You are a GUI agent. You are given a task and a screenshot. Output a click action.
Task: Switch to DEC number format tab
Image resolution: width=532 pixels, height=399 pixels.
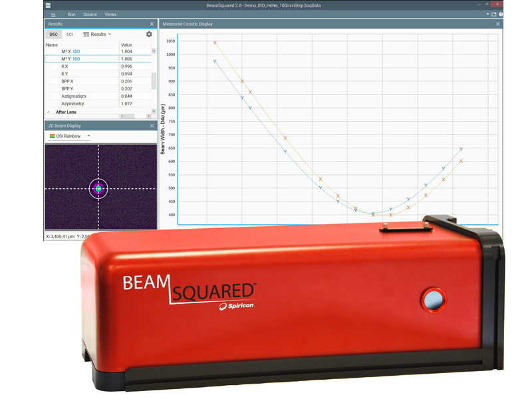click(54, 35)
